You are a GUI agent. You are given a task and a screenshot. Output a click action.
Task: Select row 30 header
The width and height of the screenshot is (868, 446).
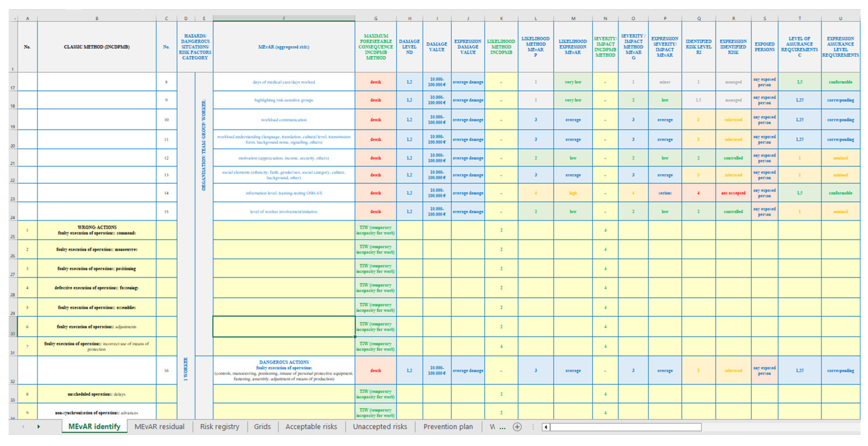(x=13, y=326)
